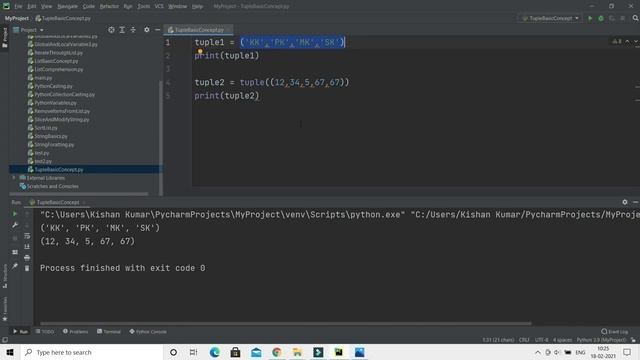Open the warnings indicator in editor corner
Viewport: 640px width, 360px height.
(x=616, y=41)
